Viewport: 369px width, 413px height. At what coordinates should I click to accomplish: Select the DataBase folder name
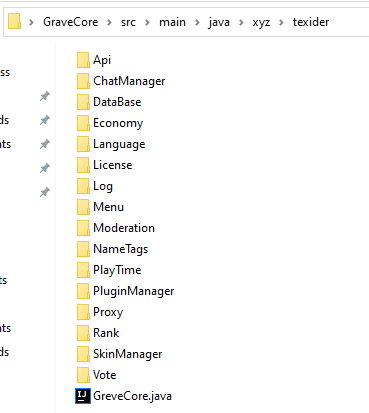point(117,102)
